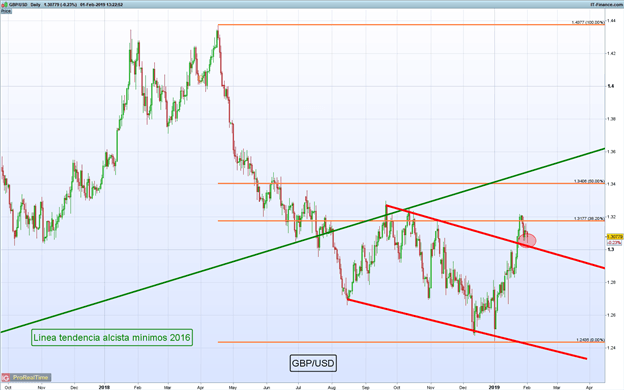The height and width of the screenshot is (390, 624).
Task: Click the yellow current price tag 1.30779
Action: point(614,237)
